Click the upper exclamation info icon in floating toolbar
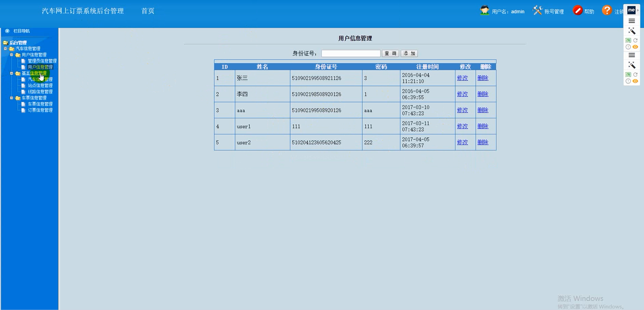Viewport: 644px width, 310px height. click(x=628, y=47)
